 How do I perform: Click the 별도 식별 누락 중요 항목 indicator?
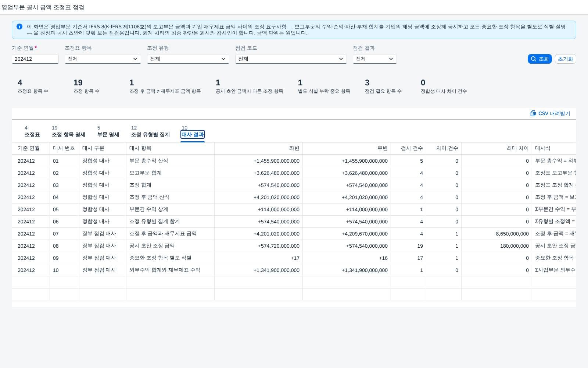click(x=324, y=86)
